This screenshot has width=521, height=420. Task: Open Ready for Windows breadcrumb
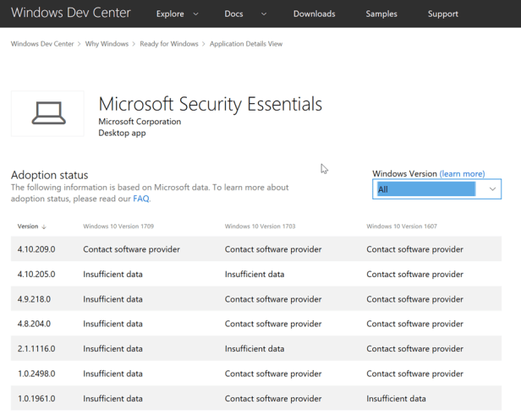pyautogui.click(x=169, y=44)
